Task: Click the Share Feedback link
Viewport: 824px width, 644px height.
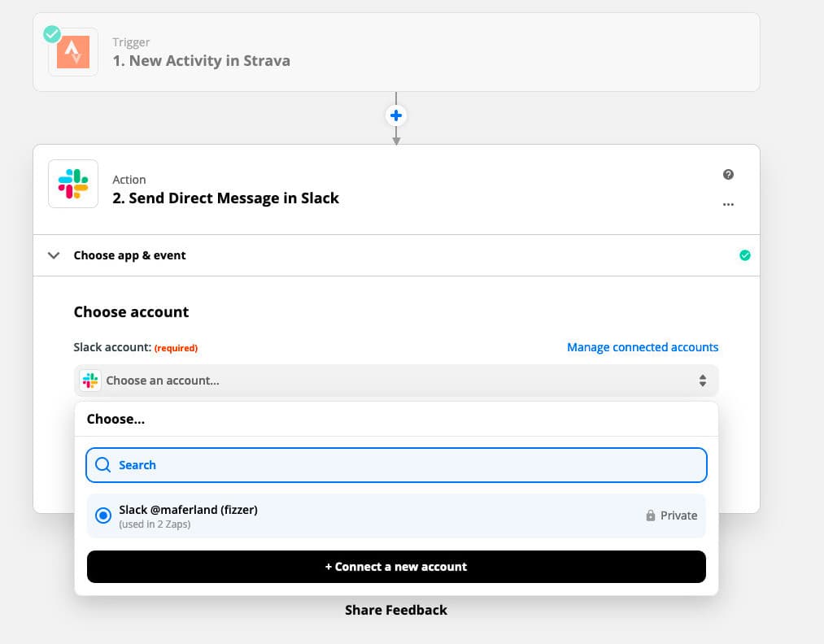Action: click(396, 609)
